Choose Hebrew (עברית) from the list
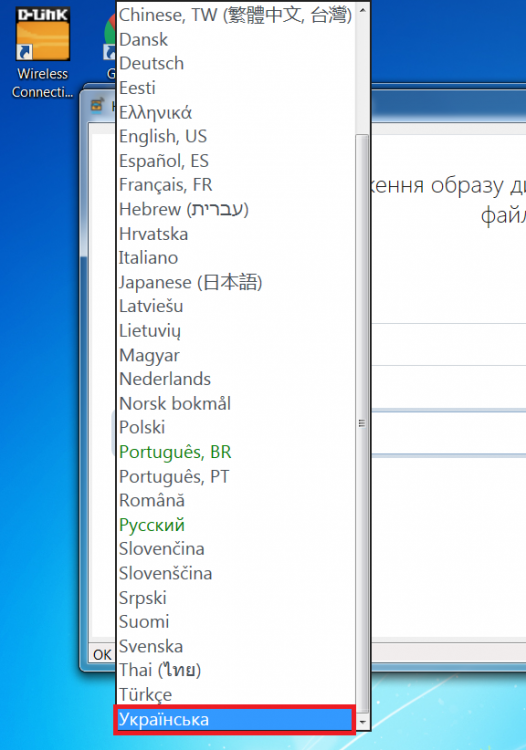This screenshot has width=526, height=750. (x=236, y=209)
